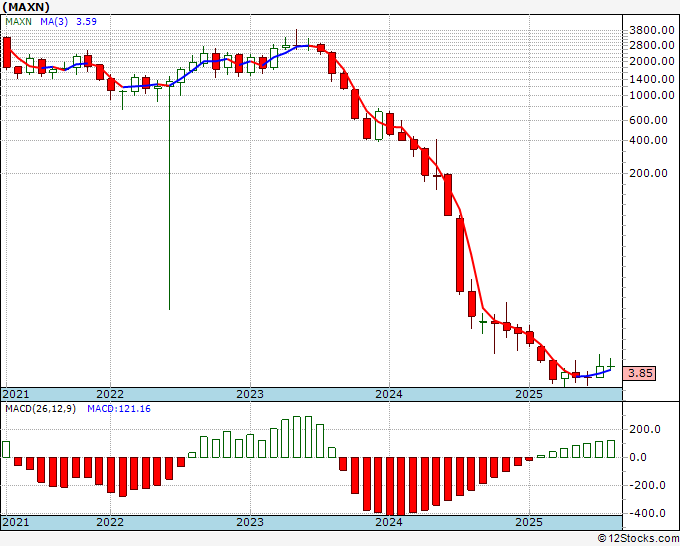Click the green MAXN legend label
This screenshot has height=546, width=680.
(18, 22)
